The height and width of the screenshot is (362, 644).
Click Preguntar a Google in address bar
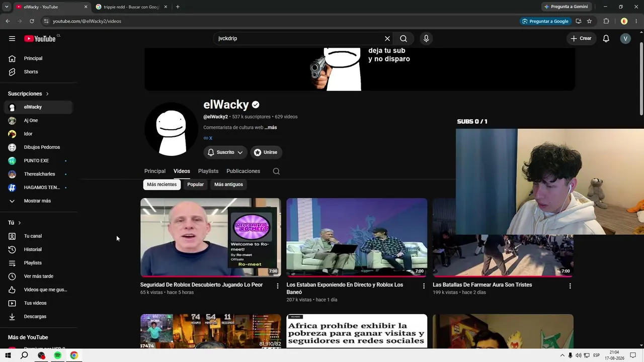(x=545, y=21)
